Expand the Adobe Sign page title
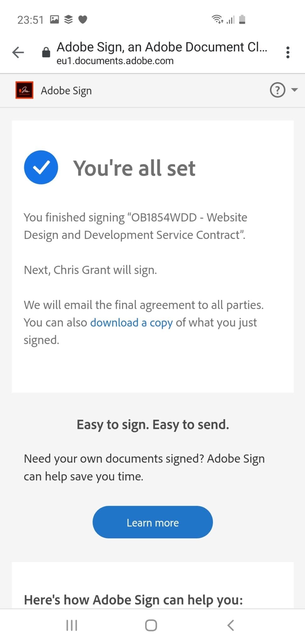 coord(162,47)
